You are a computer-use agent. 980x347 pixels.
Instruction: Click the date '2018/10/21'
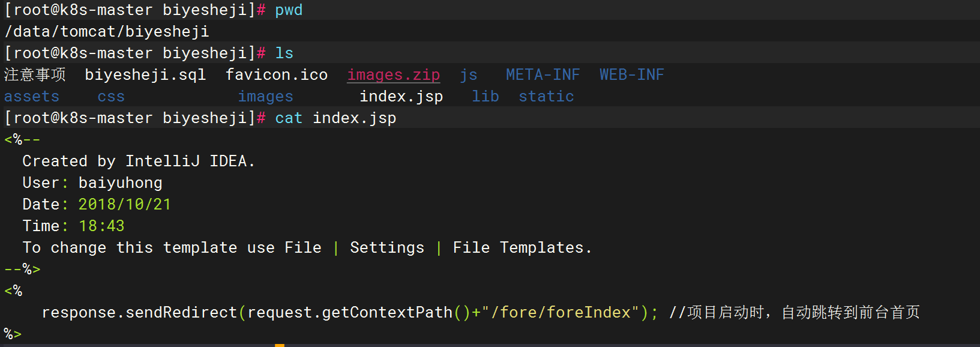pos(125,204)
